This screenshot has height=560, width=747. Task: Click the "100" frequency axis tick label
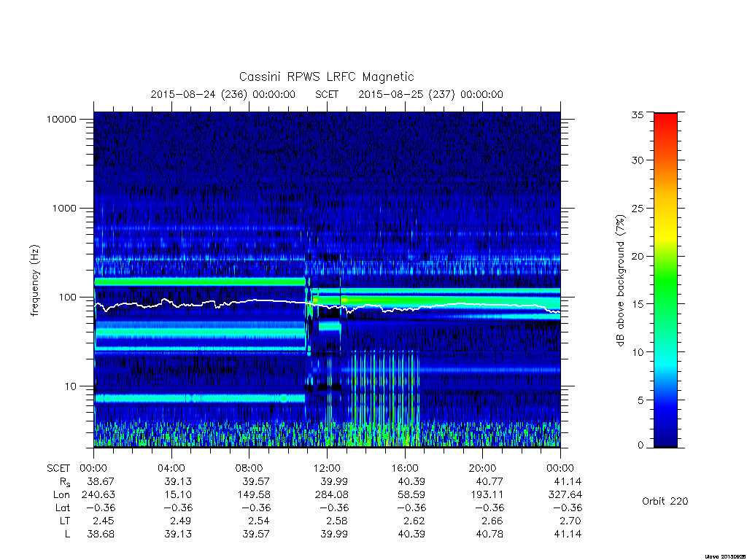coord(68,297)
